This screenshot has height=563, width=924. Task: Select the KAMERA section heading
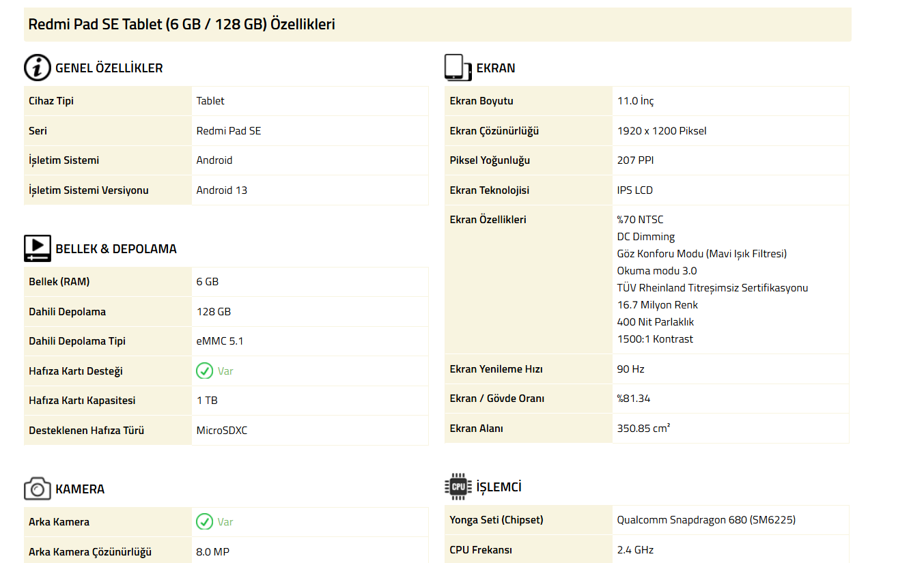point(80,489)
